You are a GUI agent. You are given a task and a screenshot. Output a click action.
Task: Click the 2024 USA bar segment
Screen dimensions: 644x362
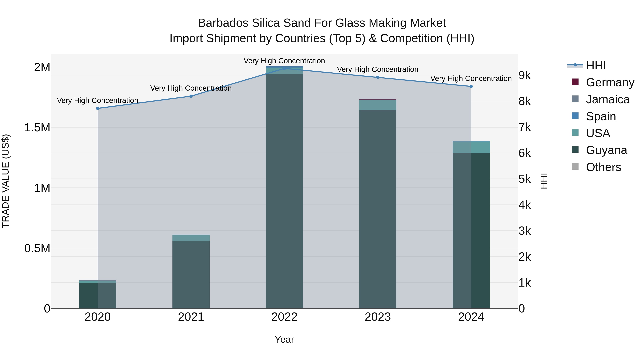pyautogui.click(x=471, y=147)
